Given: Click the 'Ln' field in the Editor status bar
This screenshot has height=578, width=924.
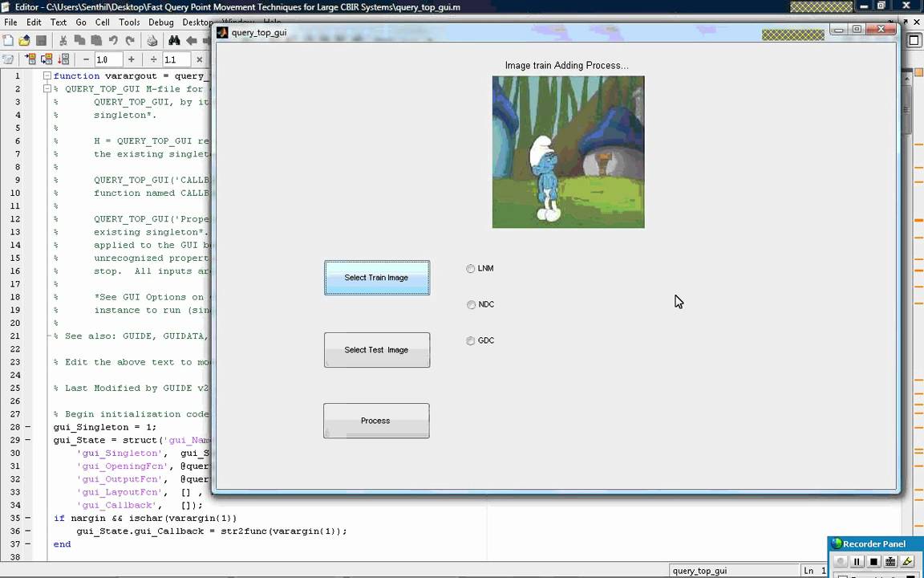Looking at the screenshot, I should click(x=815, y=570).
